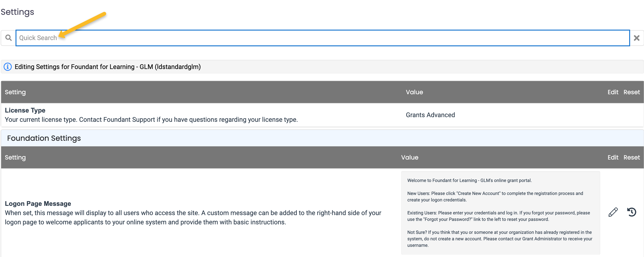644x257 pixels.
Task: Click the Value header in the Foundation Settings table
Action: [x=410, y=157]
